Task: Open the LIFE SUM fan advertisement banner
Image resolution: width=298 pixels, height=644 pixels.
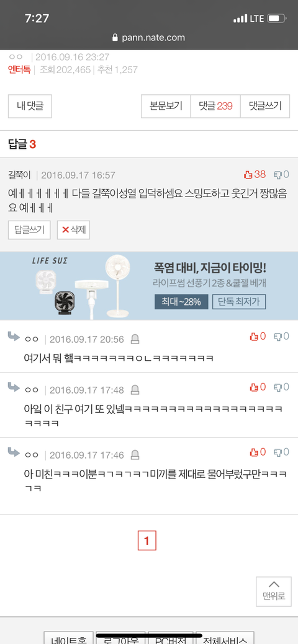Action: coord(149,286)
